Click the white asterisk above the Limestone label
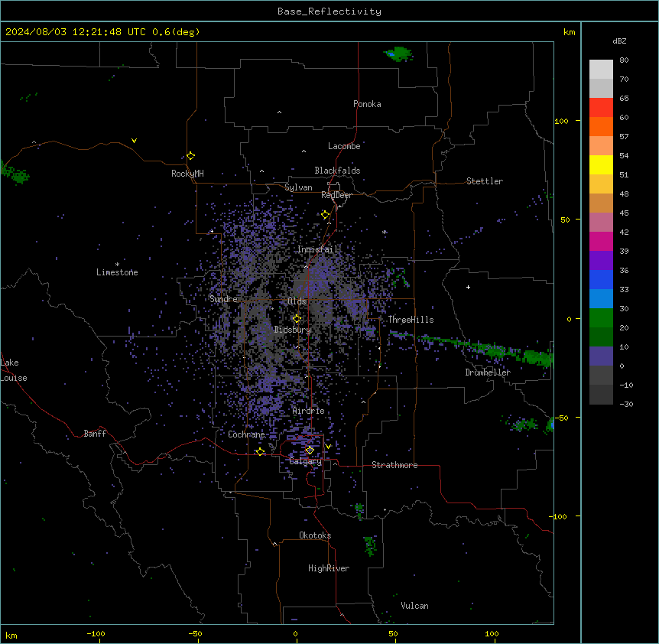 117,265
